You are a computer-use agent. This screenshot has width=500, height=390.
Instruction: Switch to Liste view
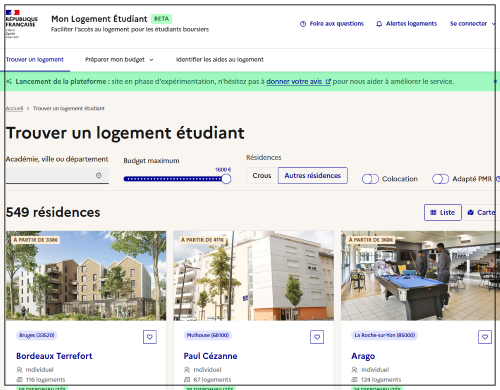[x=443, y=212]
